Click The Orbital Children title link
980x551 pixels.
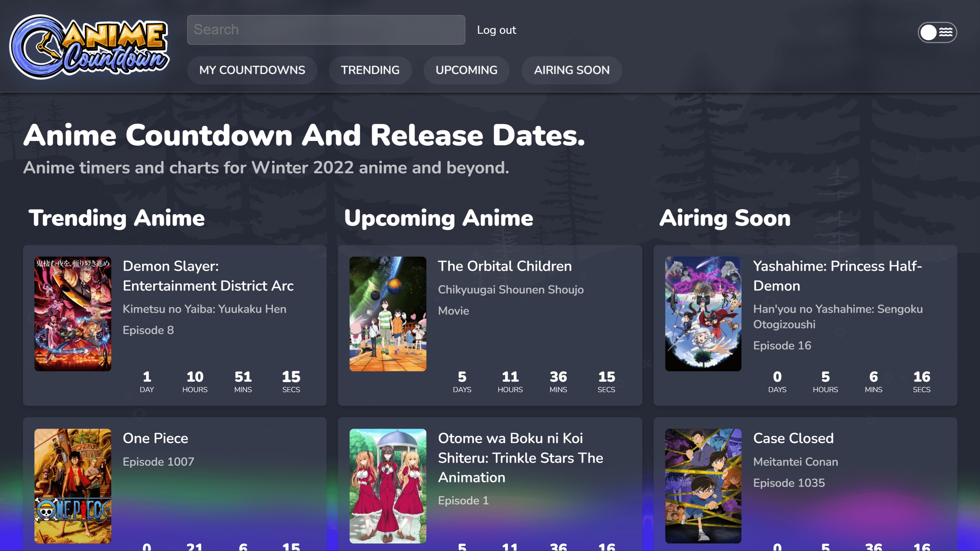pos(504,266)
